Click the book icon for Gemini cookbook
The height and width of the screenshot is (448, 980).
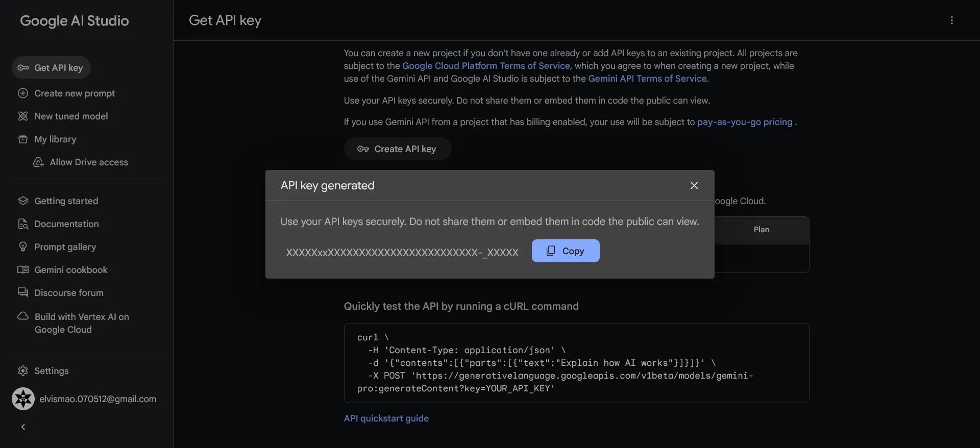23,270
